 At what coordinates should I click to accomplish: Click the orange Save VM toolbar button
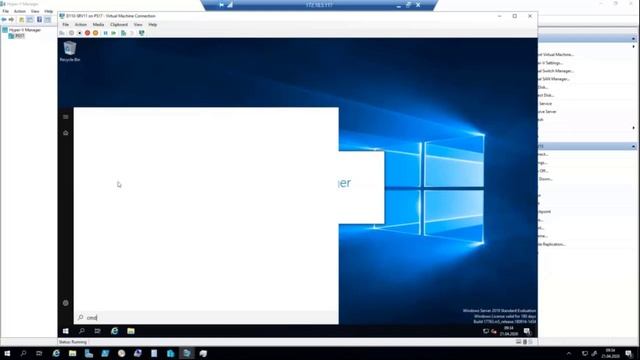[x=96, y=33]
